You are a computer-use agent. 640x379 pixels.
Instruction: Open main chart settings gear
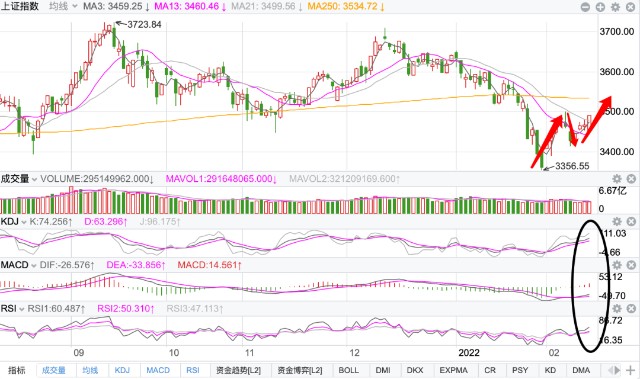point(616,7)
